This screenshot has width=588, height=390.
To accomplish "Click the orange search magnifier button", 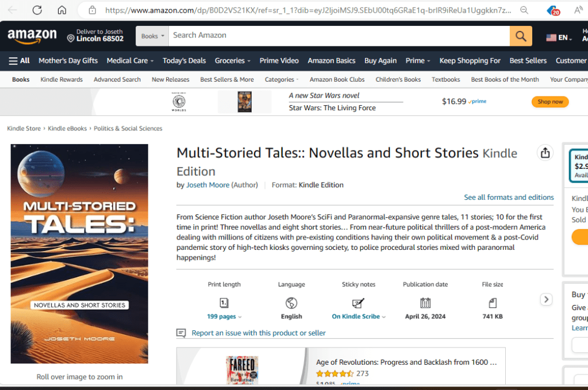I will [520, 36].
